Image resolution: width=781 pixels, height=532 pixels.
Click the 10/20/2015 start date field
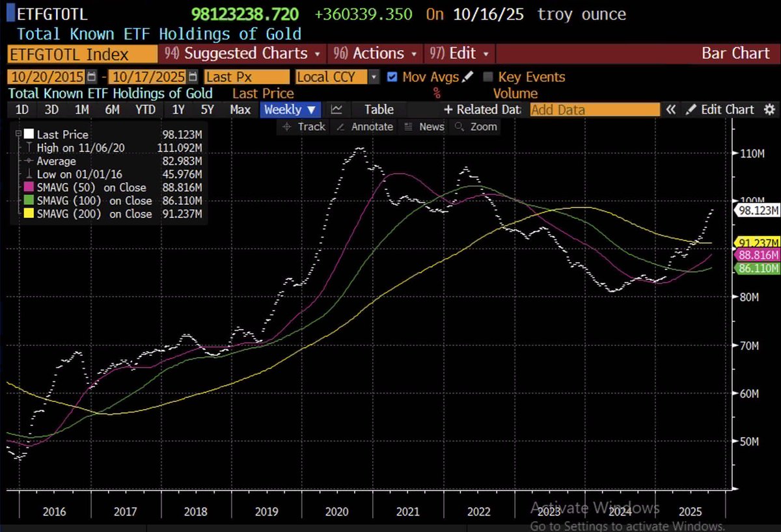point(47,77)
